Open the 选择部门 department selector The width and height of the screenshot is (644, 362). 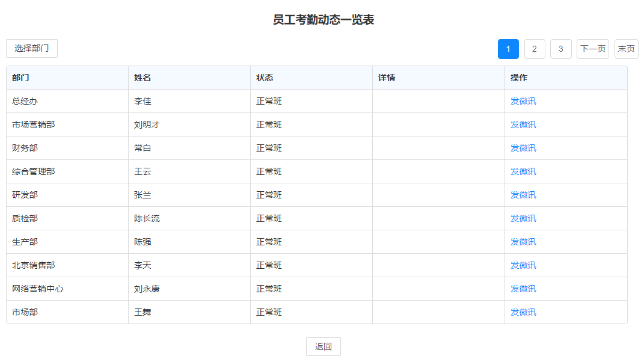[x=32, y=48]
